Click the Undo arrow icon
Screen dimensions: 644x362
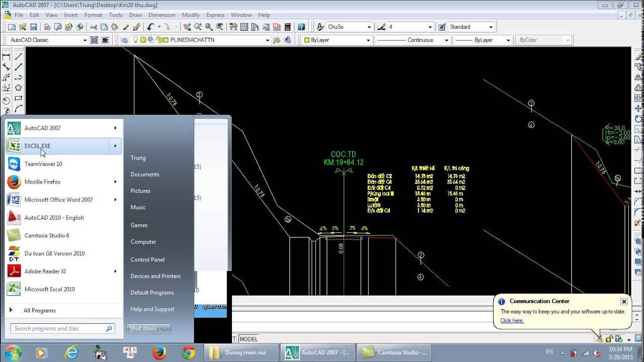pyautogui.click(x=150, y=27)
